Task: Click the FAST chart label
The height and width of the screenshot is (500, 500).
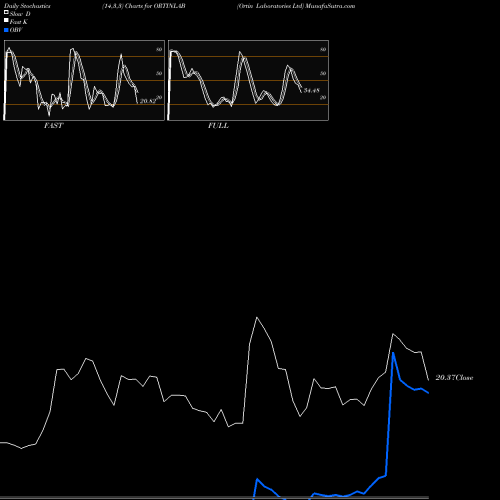Action: pos(53,126)
